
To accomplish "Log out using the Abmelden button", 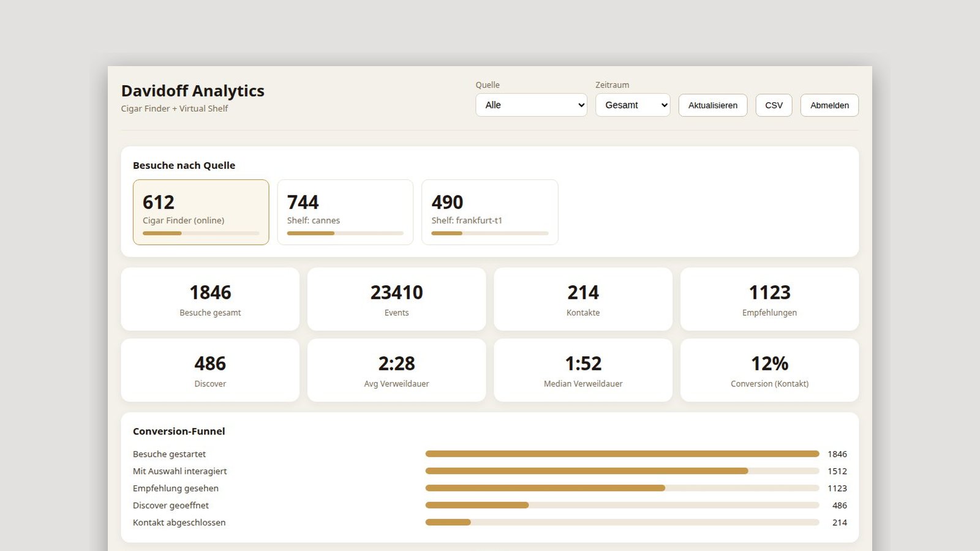I will (x=829, y=105).
